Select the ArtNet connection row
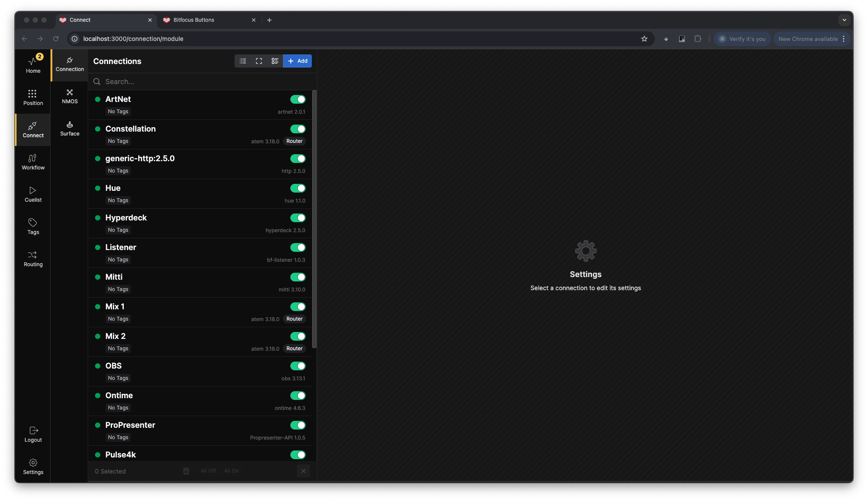This screenshot has height=501, width=868. coord(200,105)
